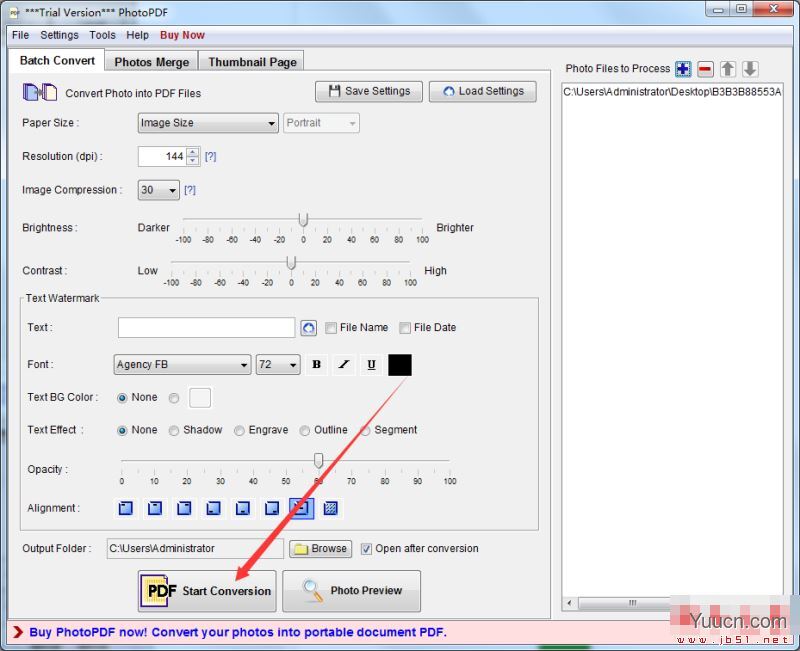
Task: Enable File Date watermark checkbox
Action: 405,328
